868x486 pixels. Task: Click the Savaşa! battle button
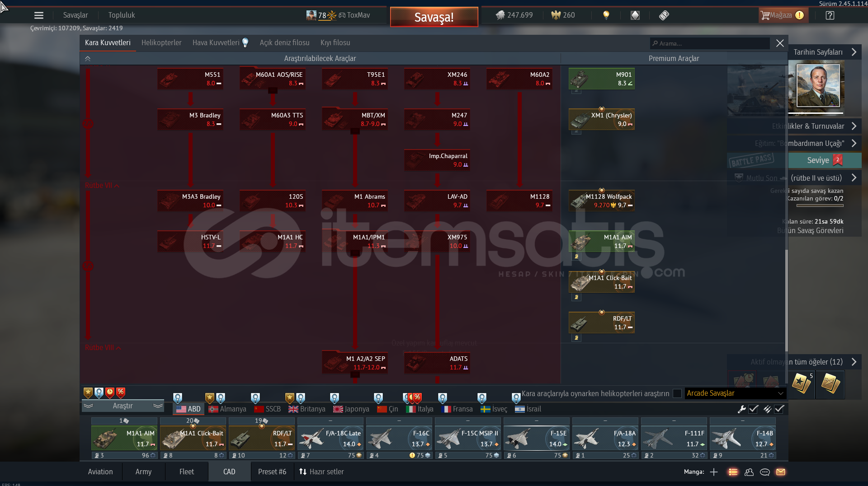click(434, 17)
